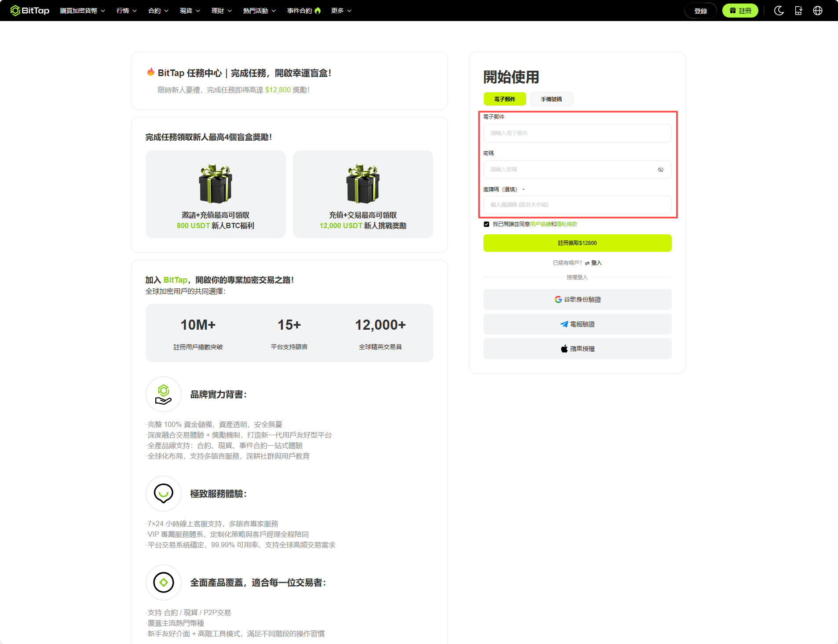Collapse the 邀請碼（選填） section arrow
The width and height of the screenshot is (838, 644).
[x=523, y=189]
